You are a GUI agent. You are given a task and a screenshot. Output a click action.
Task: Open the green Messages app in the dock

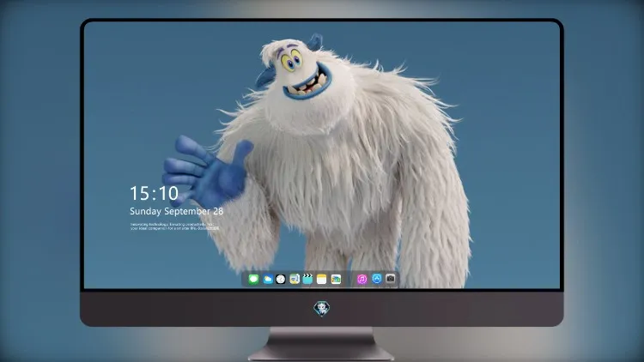pos(253,279)
